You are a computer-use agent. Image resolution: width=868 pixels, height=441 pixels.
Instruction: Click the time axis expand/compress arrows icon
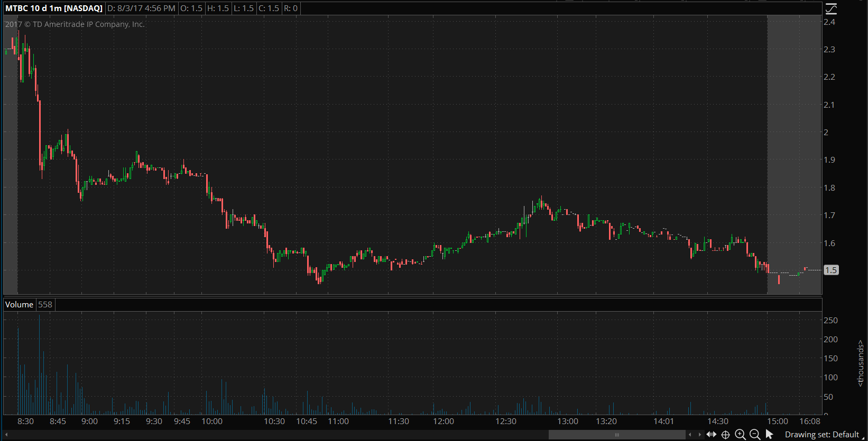coord(712,435)
